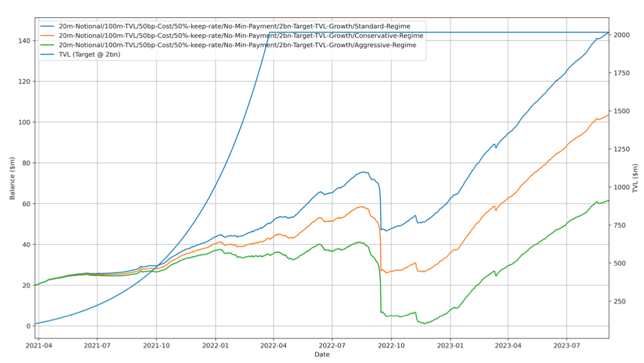Click the 2023-07 date tick label
This screenshot has width=644, height=363.
(567, 345)
